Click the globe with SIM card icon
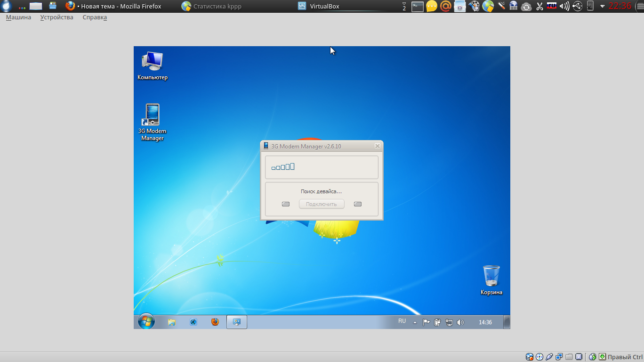Viewport: 644px width, 362px height. pyautogui.click(x=488, y=6)
